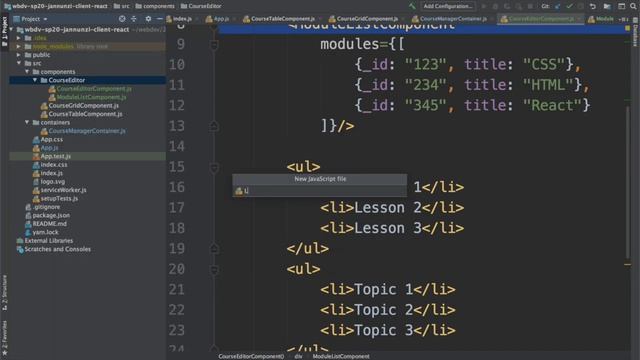Click the project structure folder icon in toolbar
The image size is (640, 360).
tap(607, 6)
